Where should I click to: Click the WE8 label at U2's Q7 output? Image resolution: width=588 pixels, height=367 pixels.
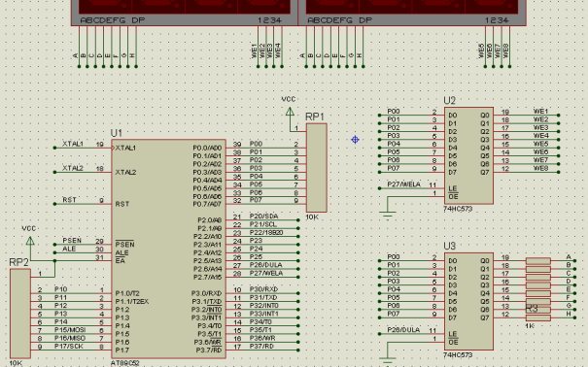tap(541, 168)
